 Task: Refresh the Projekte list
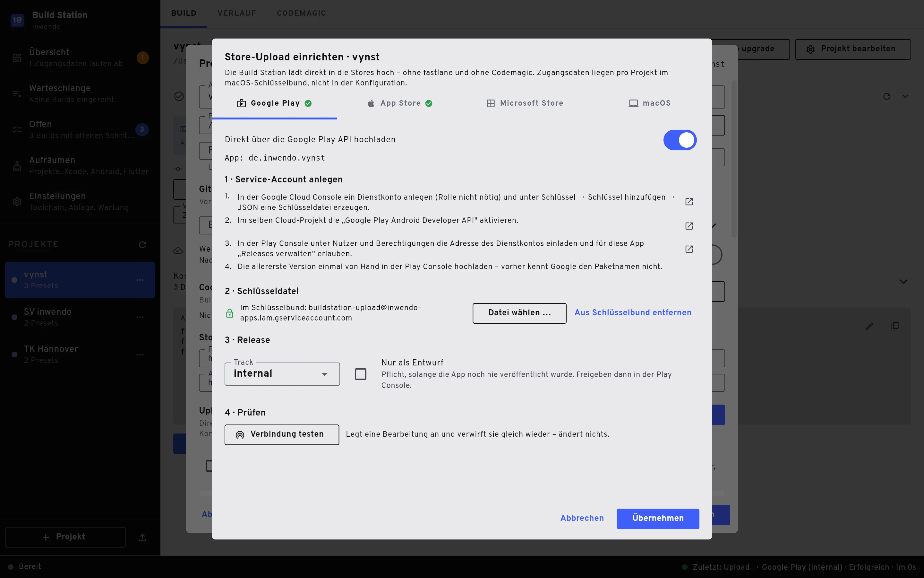(x=142, y=245)
